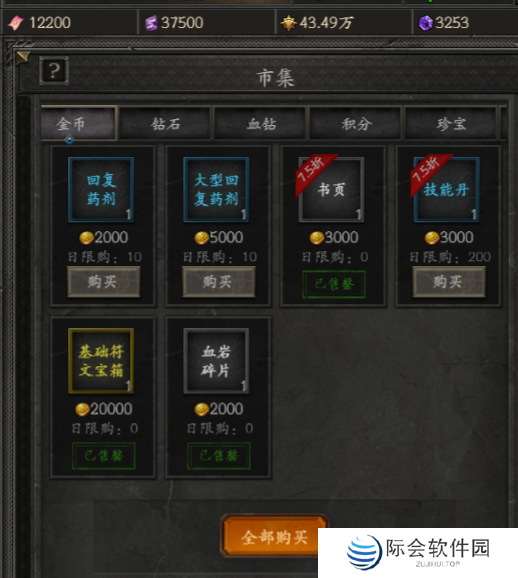Switch to the 钻石 tab
This screenshot has width=518, height=578.
(x=165, y=123)
